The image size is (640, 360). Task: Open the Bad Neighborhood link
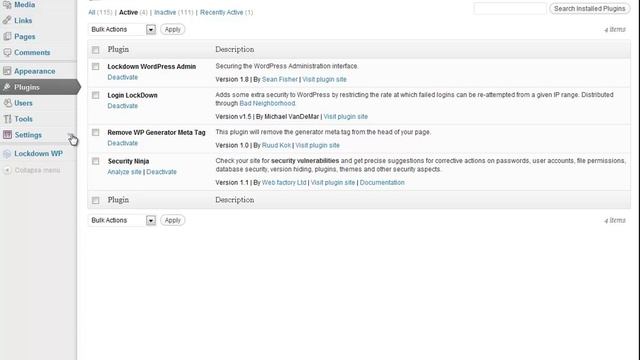pos(267,103)
